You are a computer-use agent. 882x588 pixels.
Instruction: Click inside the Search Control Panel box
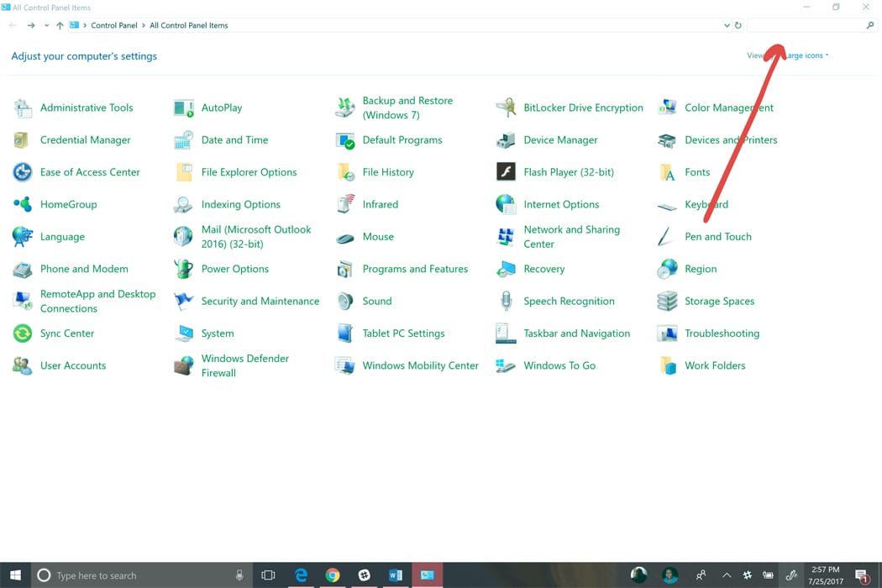[x=806, y=25]
